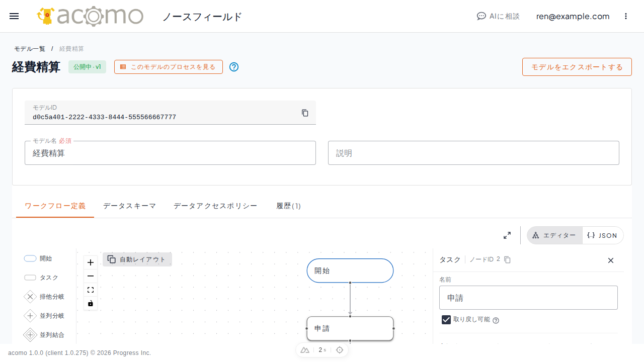Select the 申請 task node on canvas
Screen dimensions: 644x362
pos(350,328)
